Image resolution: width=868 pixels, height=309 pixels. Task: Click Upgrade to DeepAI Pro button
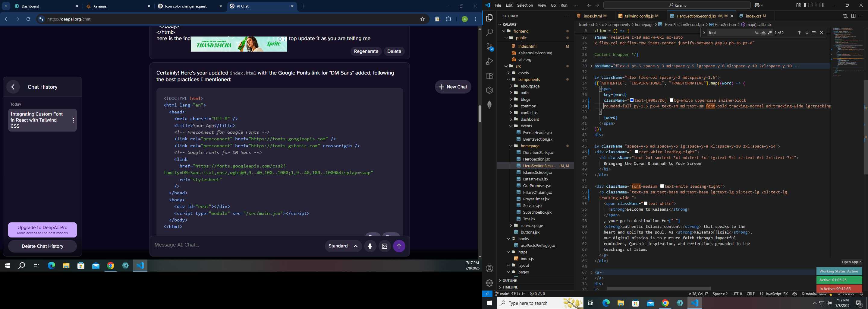[x=42, y=230]
